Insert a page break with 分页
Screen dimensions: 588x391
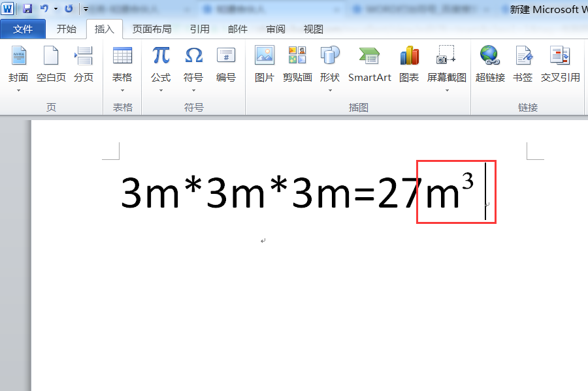pos(83,64)
